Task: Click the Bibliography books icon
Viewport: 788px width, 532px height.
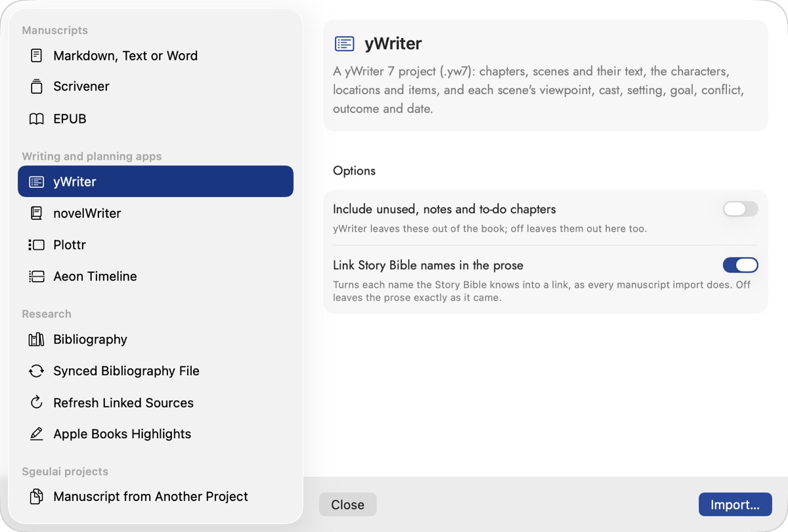Action: click(37, 340)
